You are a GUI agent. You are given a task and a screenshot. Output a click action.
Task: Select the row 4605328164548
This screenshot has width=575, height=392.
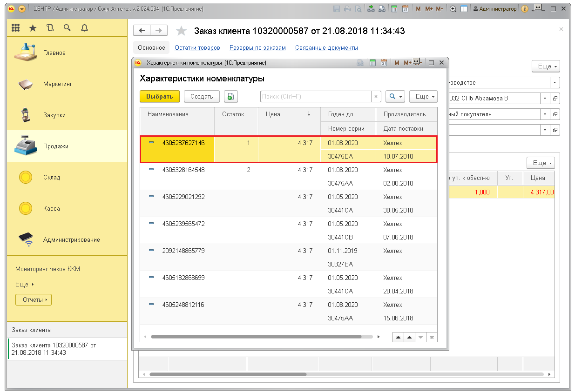coord(183,170)
